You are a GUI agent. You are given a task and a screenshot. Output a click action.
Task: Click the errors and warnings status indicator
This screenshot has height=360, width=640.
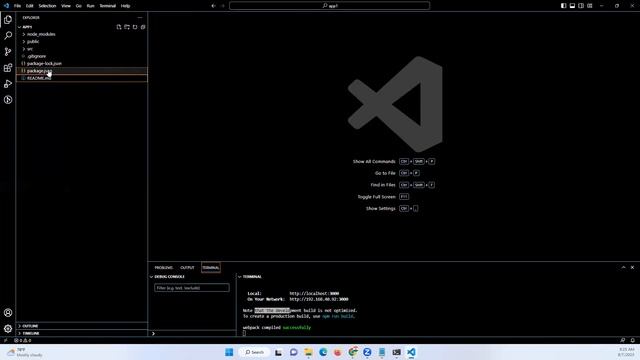(23, 340)
